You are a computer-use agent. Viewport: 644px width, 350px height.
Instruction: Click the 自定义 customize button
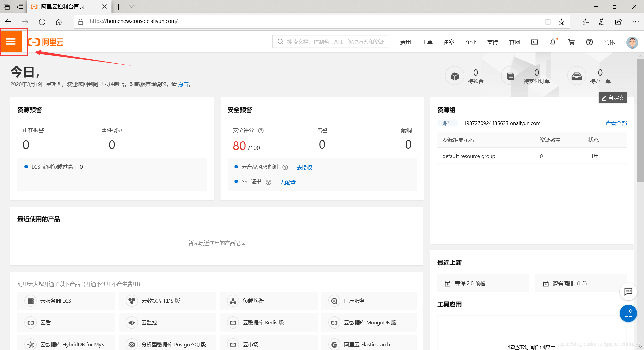(x=612, y=98)
